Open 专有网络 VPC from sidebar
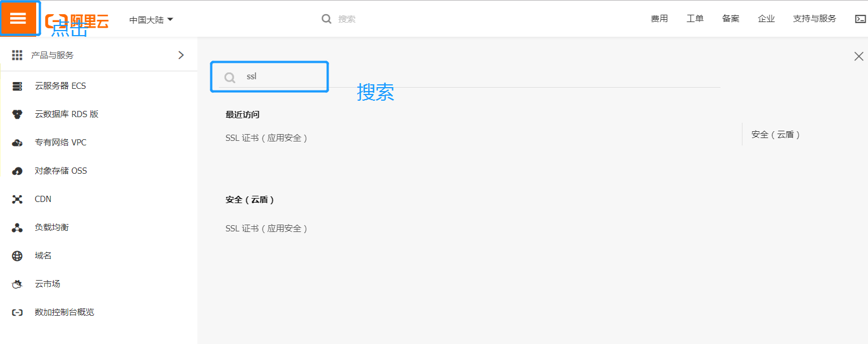 [x=61, y=143]
